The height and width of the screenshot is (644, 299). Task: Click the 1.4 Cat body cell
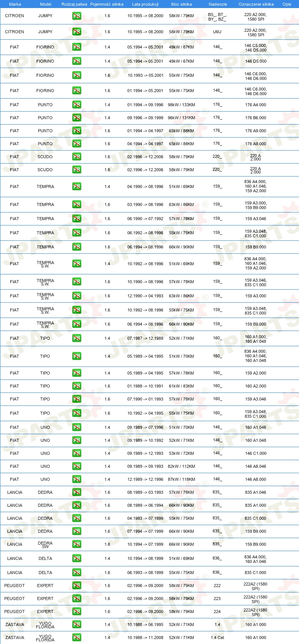[217, 638]
